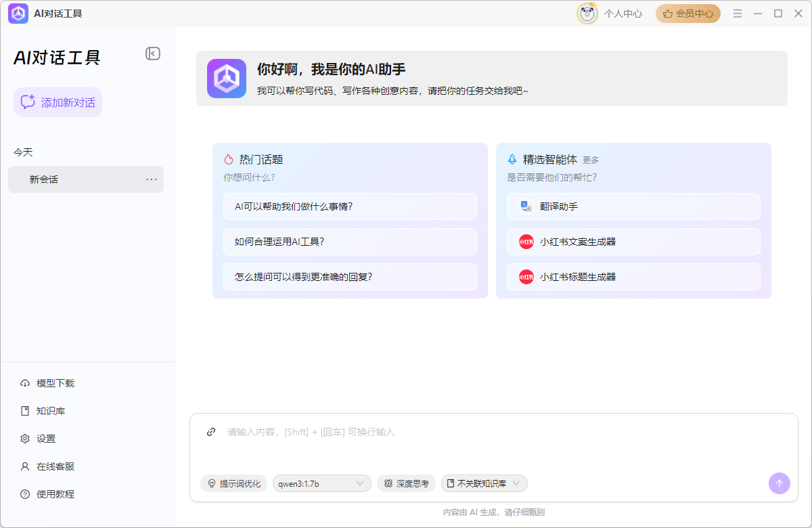Image resolution: width=812 pixels, height=528 pixels.
Task: Select the 新会话 conversation
Action: pos(86,179)
